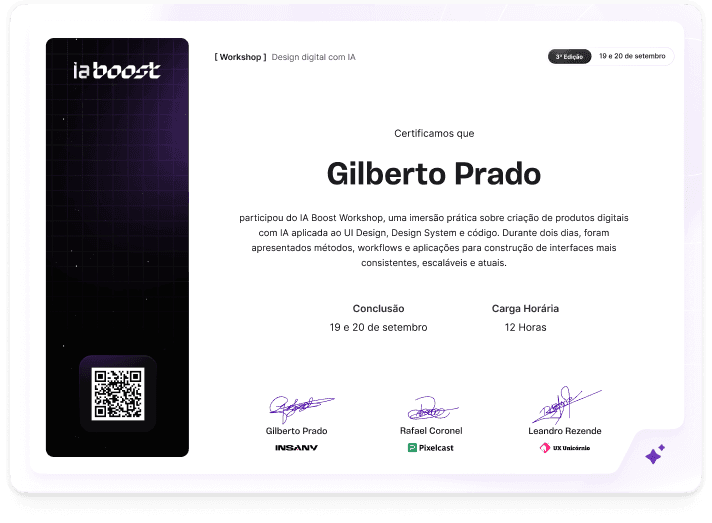Click the QR code on the sidebar
This screenshot has height=523, width=712.
point(118,394)
